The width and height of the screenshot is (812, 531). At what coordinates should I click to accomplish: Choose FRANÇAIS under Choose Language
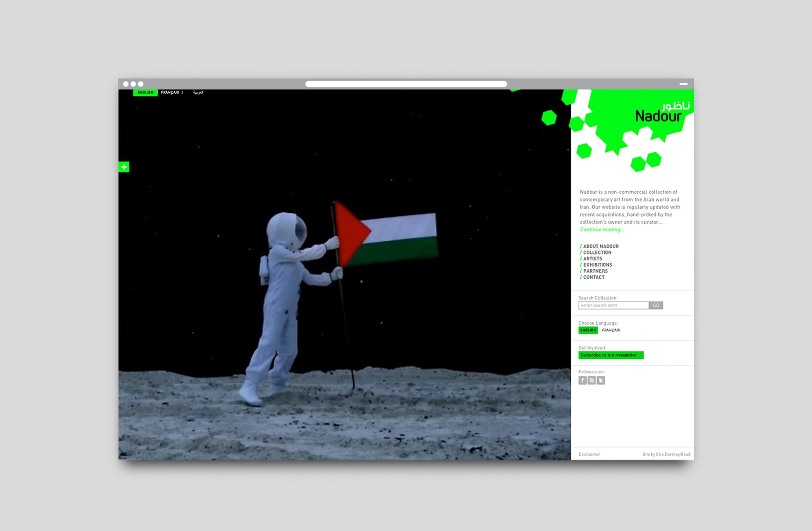[611, 330]
